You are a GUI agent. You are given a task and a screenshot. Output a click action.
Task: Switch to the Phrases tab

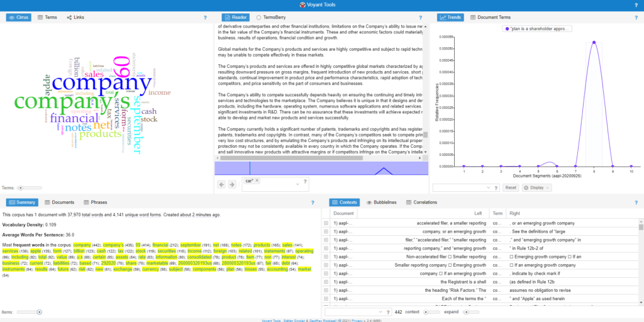[x=96, y=203]
